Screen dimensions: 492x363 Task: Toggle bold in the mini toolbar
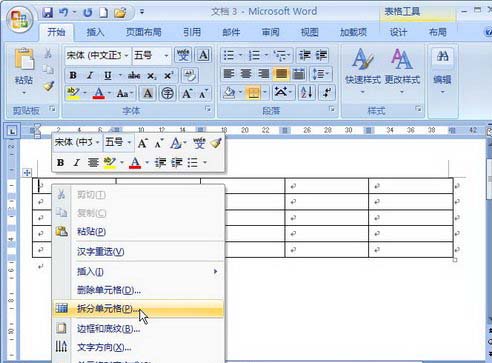(x=60, y=163)
